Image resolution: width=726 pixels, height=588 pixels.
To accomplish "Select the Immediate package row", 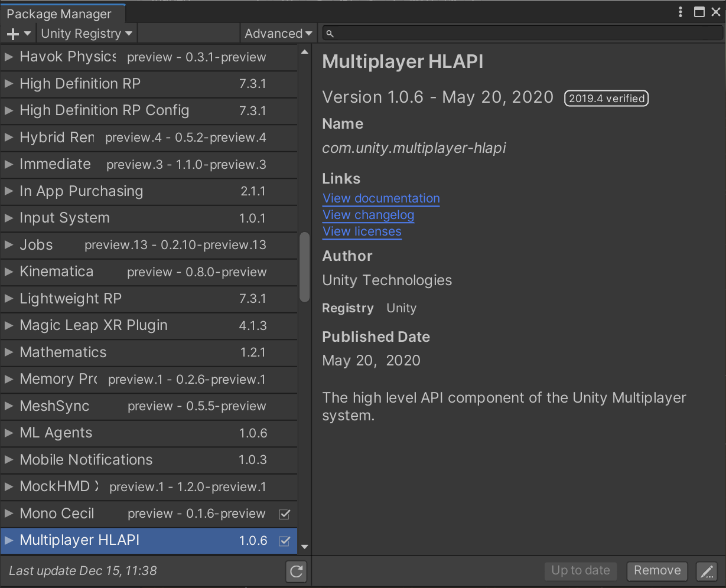I will pos(149,164).
